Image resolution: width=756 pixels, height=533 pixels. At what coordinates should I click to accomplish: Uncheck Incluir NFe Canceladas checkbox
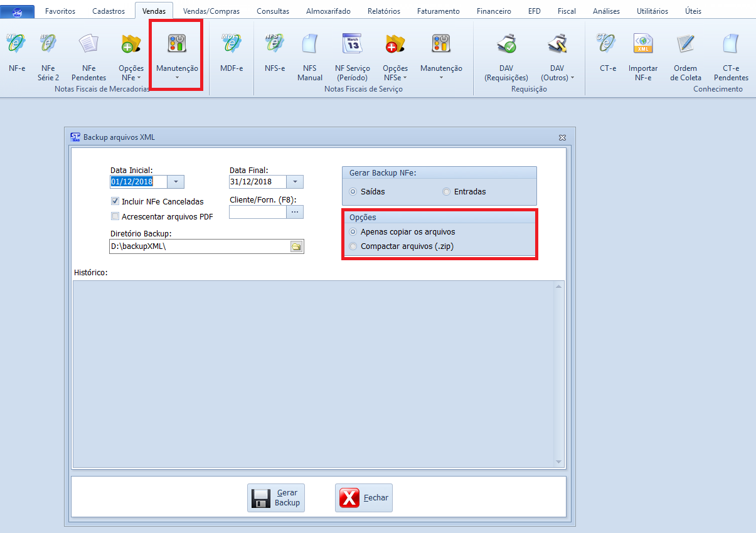(x=115, y=201)
